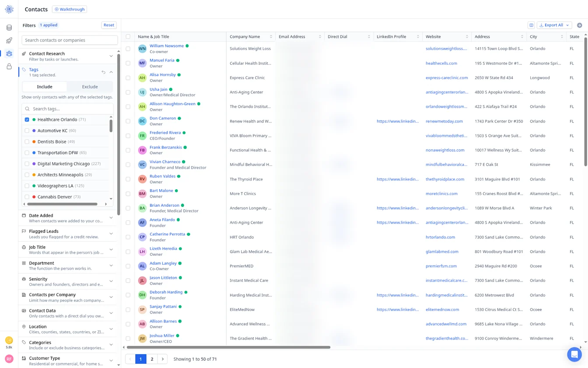Image resolution: width=588 pixels, height=368 pixels.
Task: Uncheck the Healthcare Orlando tag
Action: (x=27, y=120)
